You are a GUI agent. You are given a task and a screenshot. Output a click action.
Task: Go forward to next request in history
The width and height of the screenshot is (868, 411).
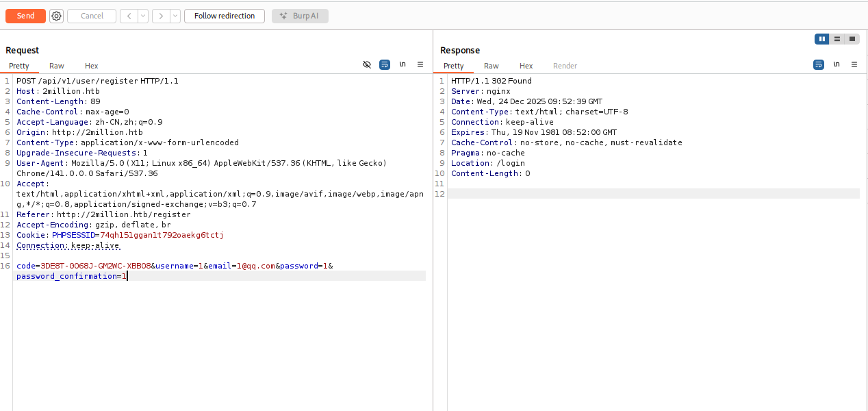click(160, 16)
